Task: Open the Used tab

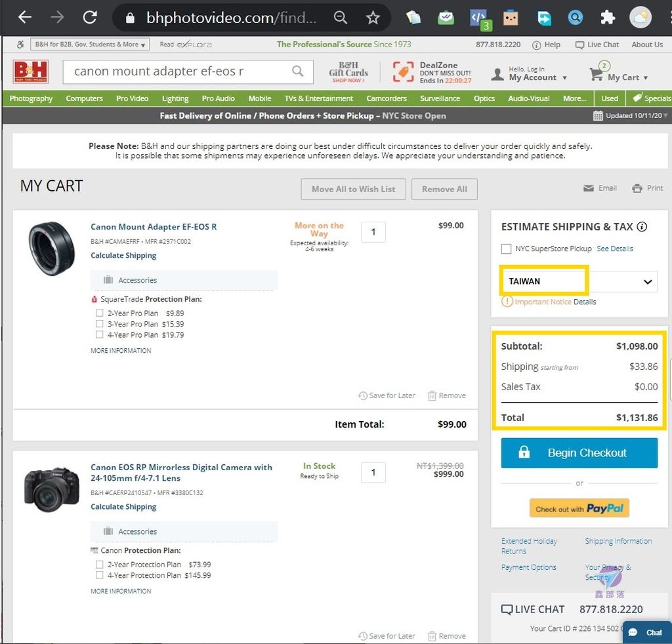Action: (x=610, y=98)
